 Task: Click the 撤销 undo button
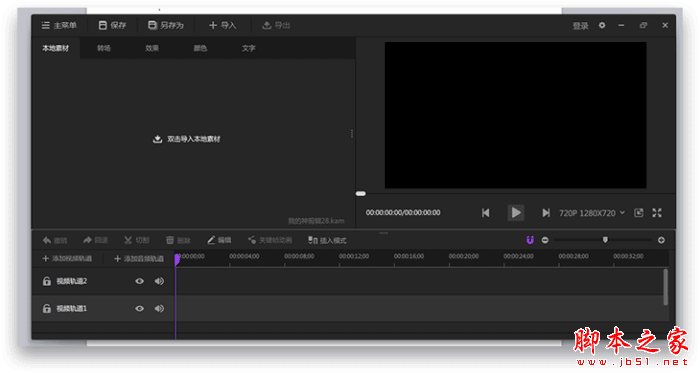[54, 240]
